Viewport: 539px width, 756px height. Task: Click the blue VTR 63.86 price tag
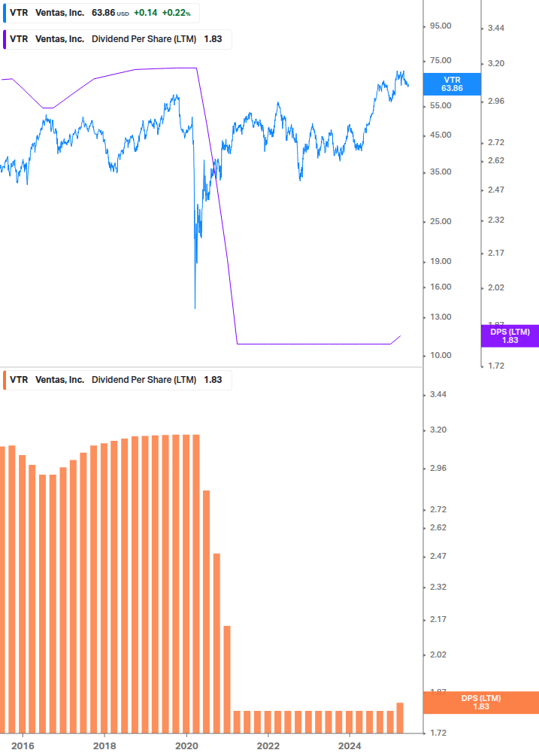(452, 84)
